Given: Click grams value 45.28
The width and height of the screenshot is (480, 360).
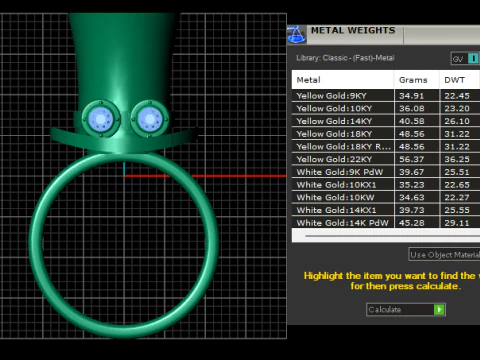Looking at the screenshot, I should tap(412, 223).
